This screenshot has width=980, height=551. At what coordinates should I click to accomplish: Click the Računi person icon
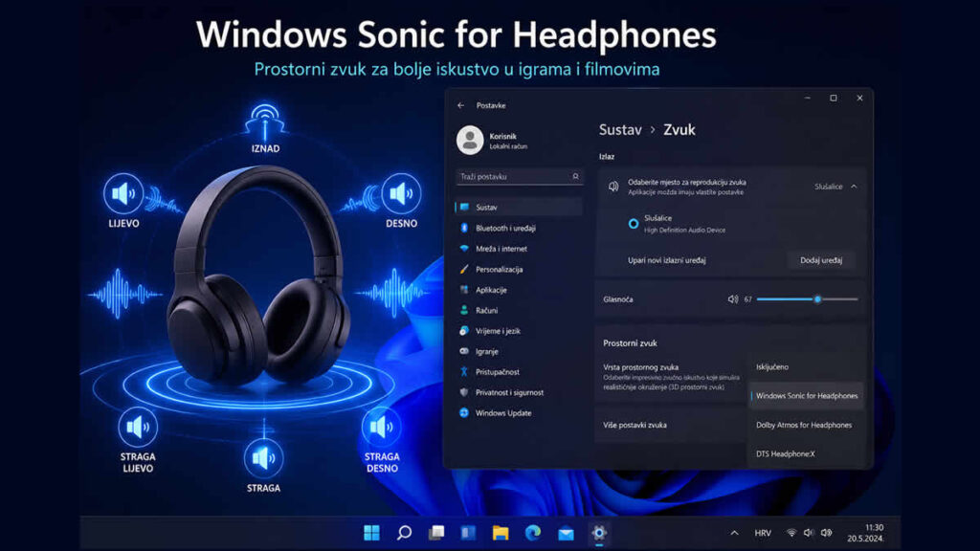(464, 311)
